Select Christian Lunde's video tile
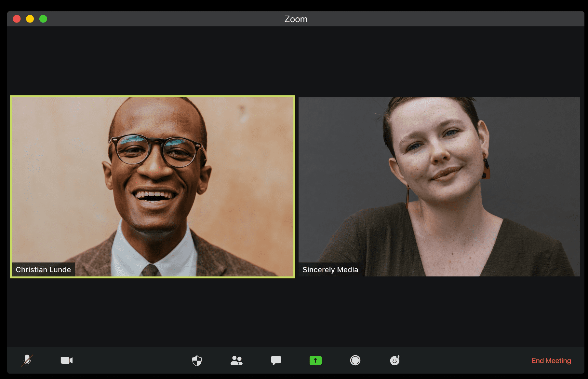This screenshot has width=588, height=379. pos(153,187)
